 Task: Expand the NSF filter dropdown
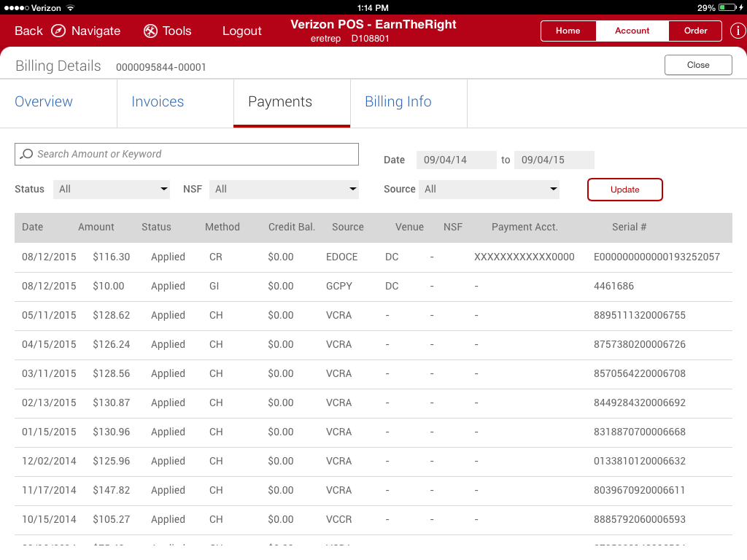[x=284, y=189]
